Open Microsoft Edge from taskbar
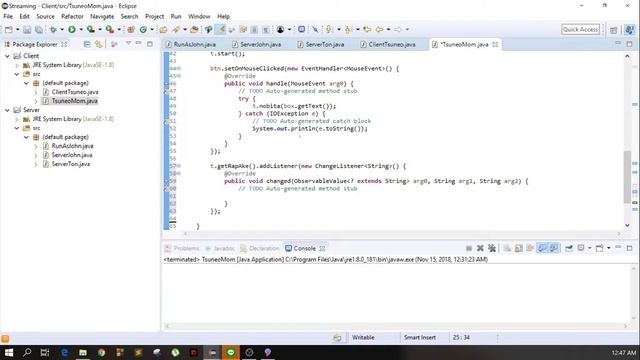The image size is (640, 360). coord(64,352)
